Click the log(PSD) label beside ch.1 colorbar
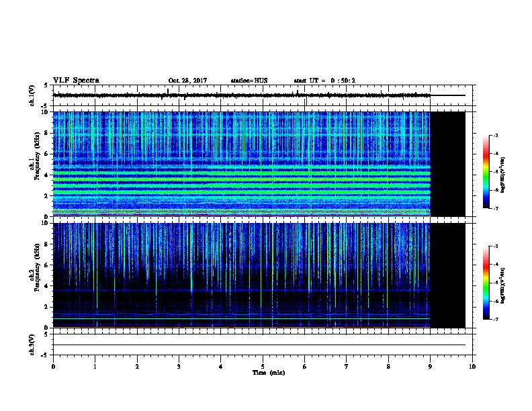The width and height of the screenshot is (532, 411). (x=502, y=175)
